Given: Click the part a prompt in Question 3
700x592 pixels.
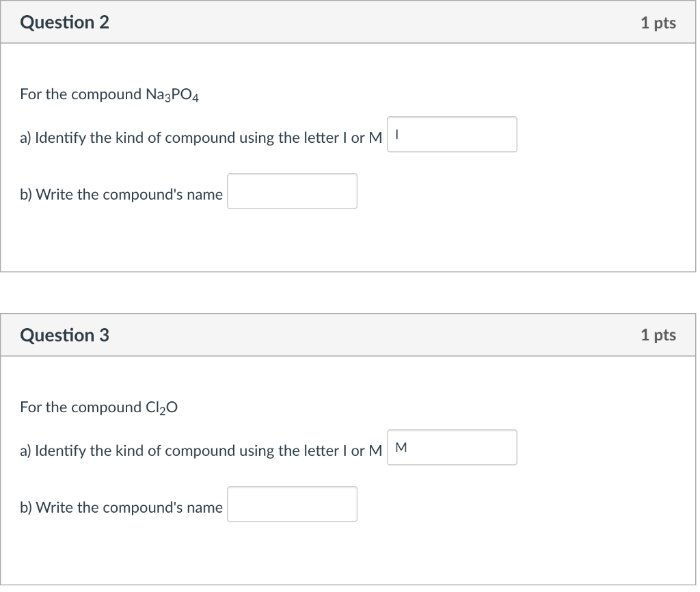Looking at the screenshot, I should tap(200, 450).
